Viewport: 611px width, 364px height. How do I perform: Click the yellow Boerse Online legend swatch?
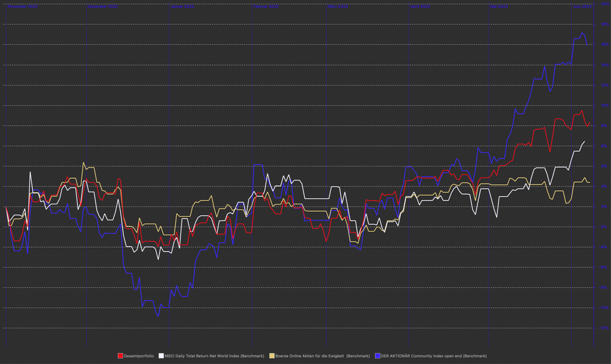coord(272,355)
